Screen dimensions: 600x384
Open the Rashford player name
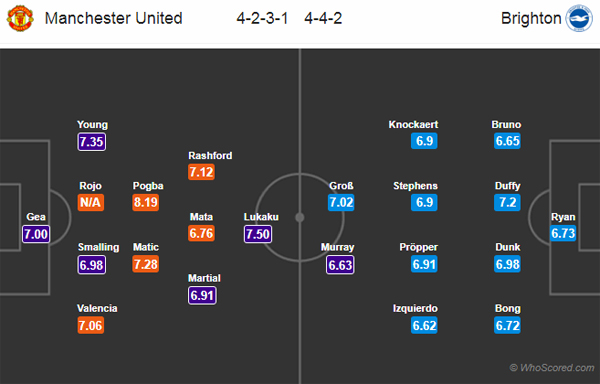click(x=210, y=156)
